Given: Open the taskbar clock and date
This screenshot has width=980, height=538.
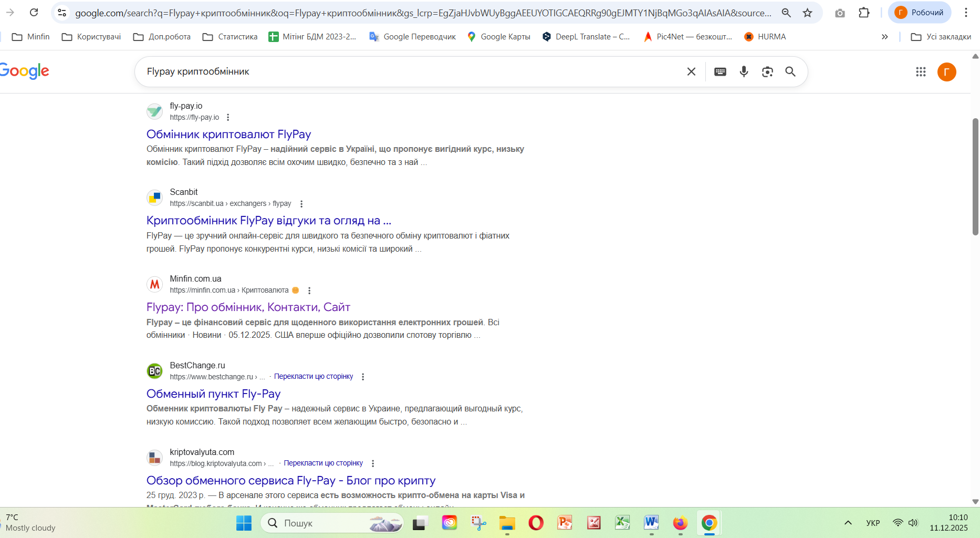Looking at the screenshot, I should pyautogui.click(x=949, y=523).
